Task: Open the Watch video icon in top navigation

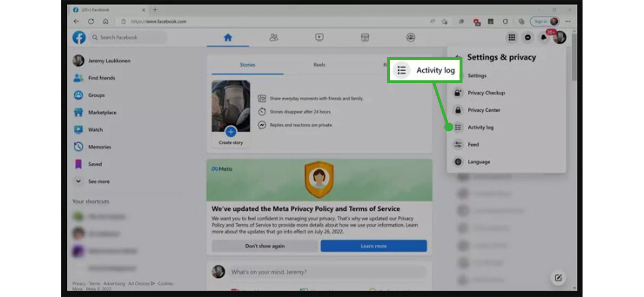Action: pos(319,37)
